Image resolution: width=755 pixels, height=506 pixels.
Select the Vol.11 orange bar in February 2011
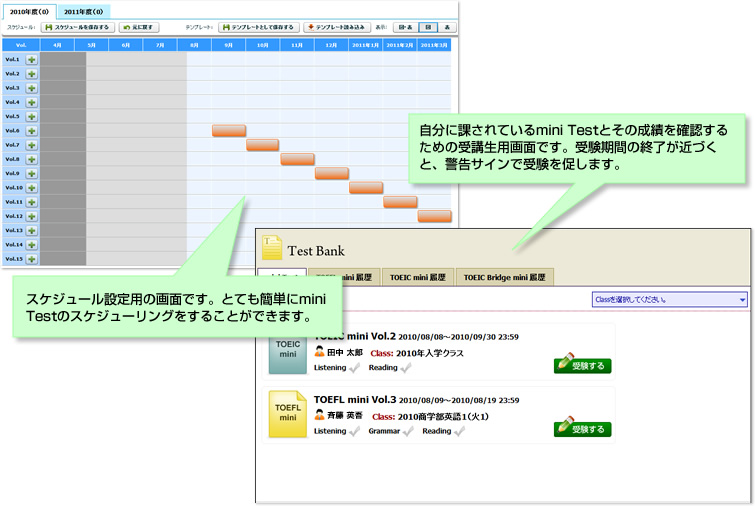(x=400, y=202)
